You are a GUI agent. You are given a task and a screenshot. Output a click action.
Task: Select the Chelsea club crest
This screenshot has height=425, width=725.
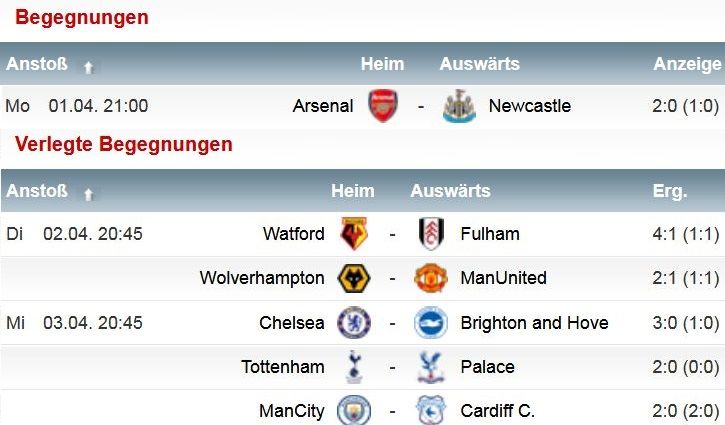(x=354, y=322)
